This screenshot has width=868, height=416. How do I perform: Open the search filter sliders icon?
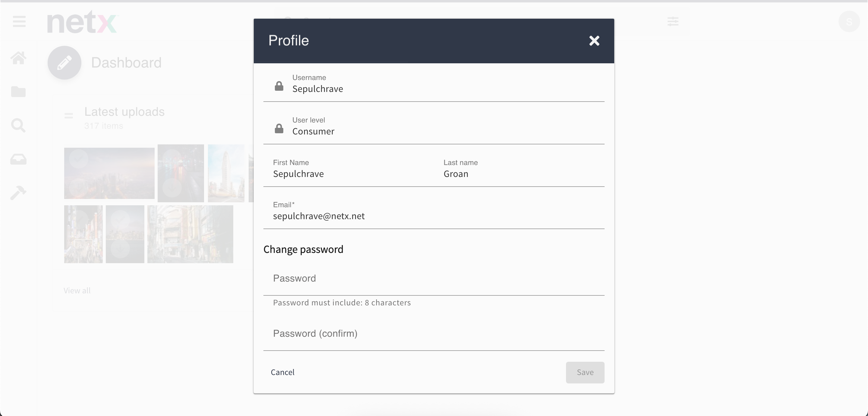(x=673, y=22)
